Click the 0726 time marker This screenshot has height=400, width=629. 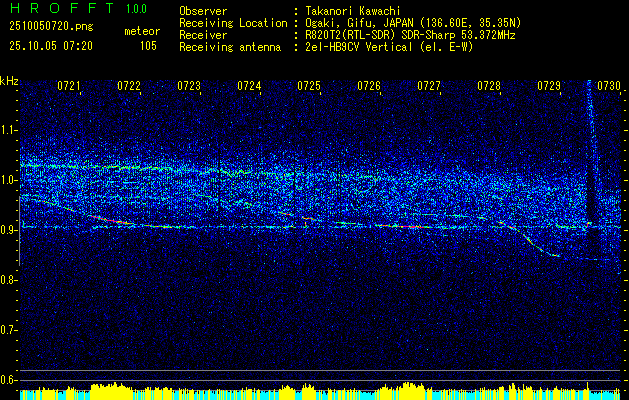369,86
